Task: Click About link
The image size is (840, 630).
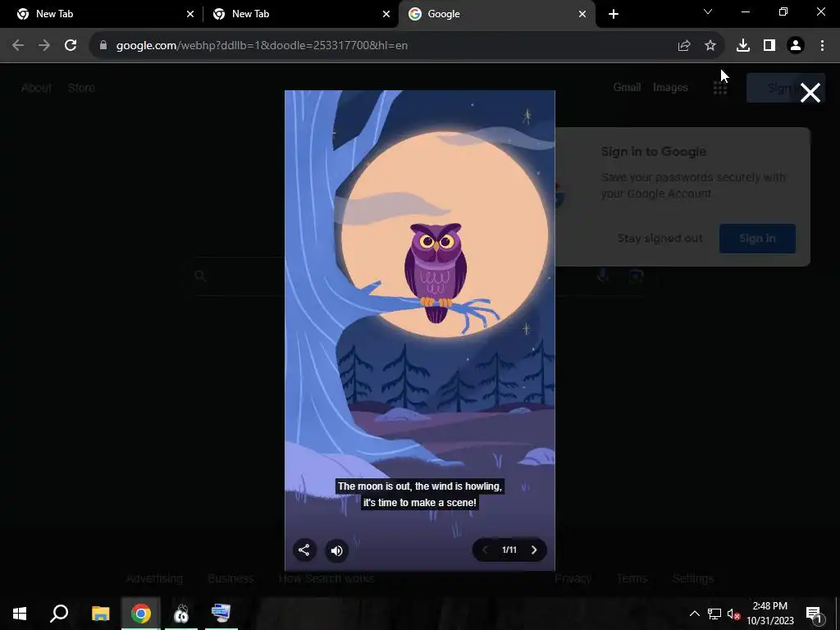Action: pyautogui.click(x=36, y=88)
